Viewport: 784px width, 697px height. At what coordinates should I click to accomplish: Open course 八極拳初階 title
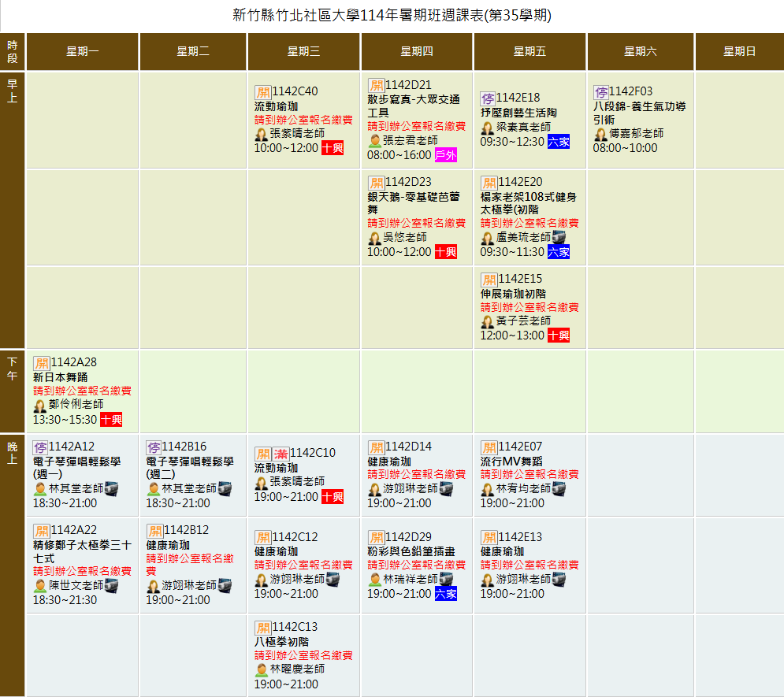pyautogui.click(x=281, y=642)
